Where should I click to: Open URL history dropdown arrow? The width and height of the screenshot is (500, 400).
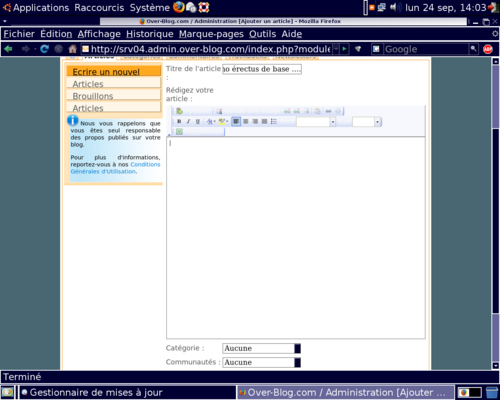coord(336,49)
